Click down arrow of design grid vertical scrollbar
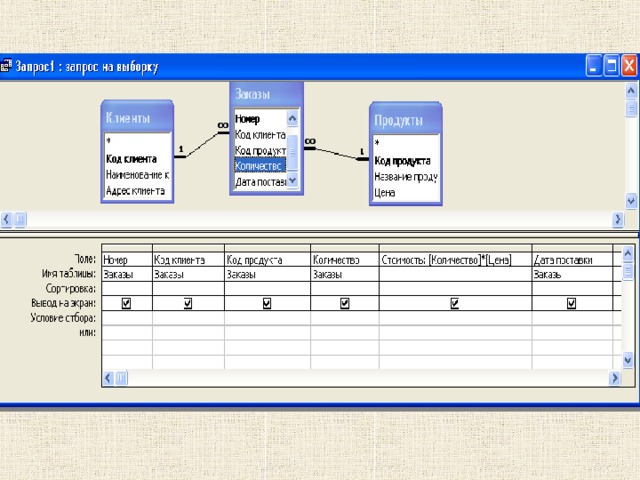 pos(628,360)
